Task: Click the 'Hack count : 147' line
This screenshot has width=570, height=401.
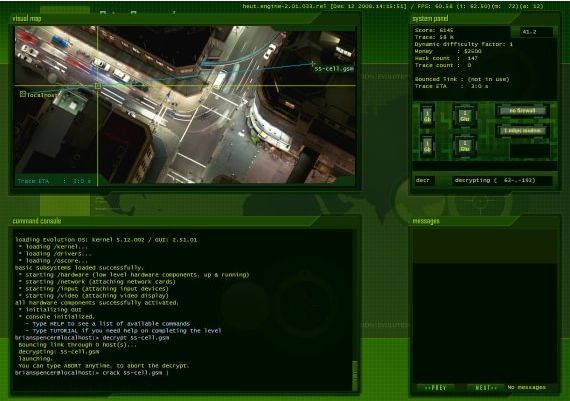Action: (446, 58)
